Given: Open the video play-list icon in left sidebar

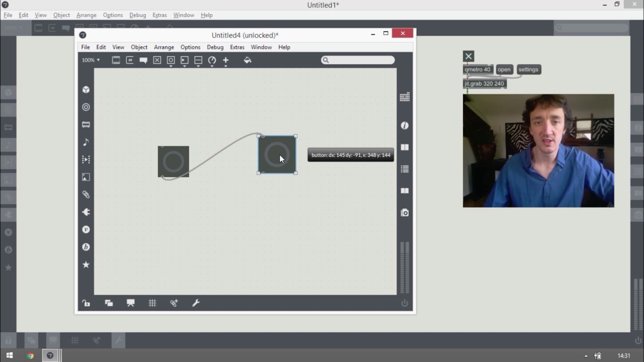Looking at the screenshot, I should point(86,159).
